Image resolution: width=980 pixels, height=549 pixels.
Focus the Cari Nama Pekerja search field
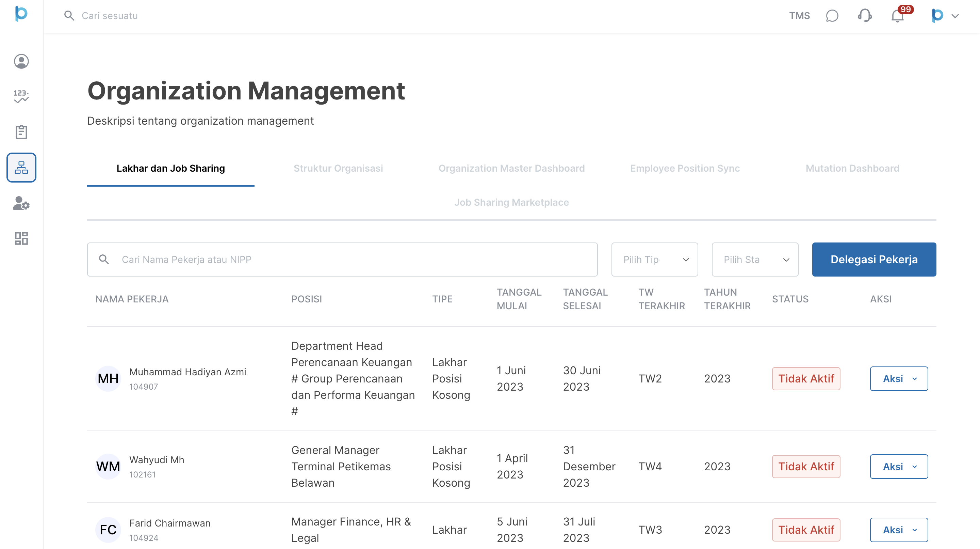(342, 260)
